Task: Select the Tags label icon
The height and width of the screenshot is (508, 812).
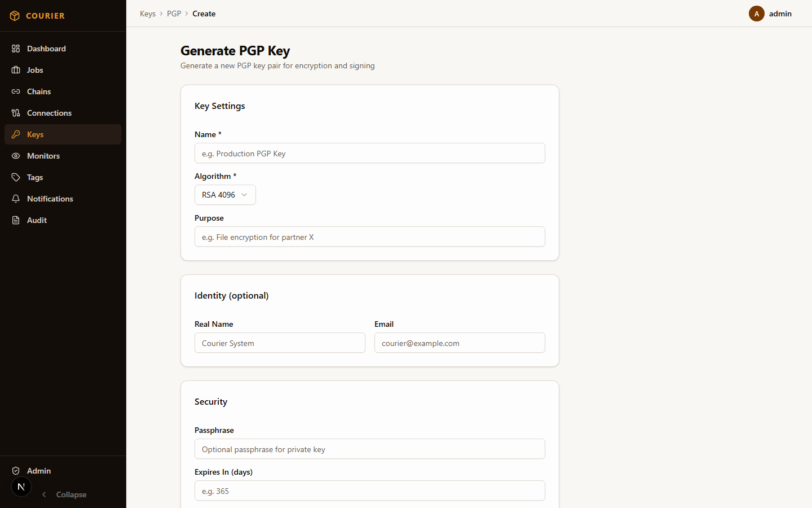Action: [16, 177]
